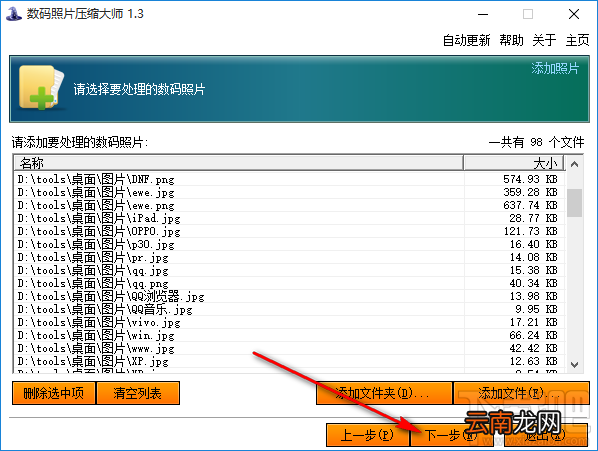Select row D:\tools\桌面\图片\p30.jpg
598x451 pixels.
(x=289, y=244)
